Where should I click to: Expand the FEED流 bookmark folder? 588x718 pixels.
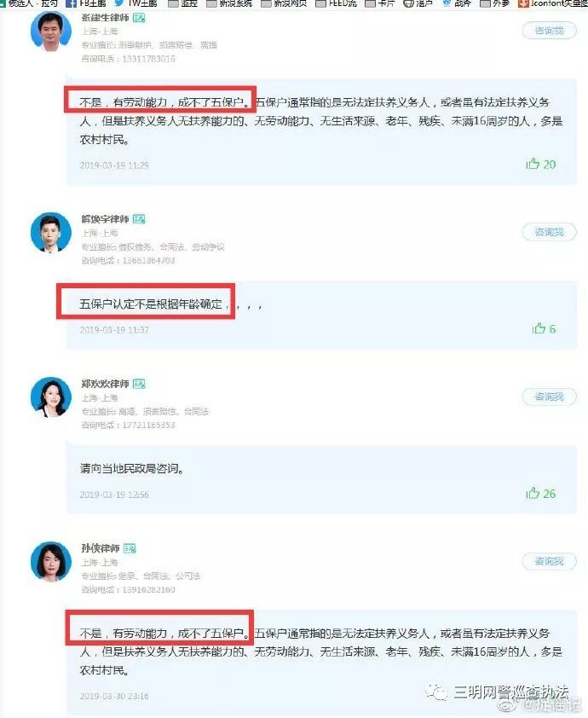(337, 3)
